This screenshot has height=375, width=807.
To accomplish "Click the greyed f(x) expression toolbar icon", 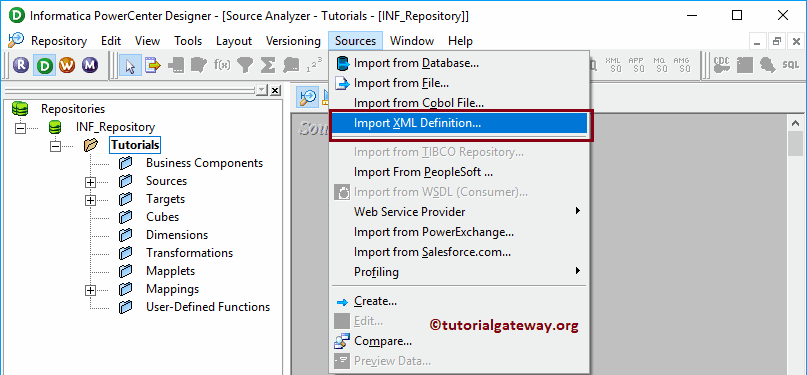I will coord(222,65).
